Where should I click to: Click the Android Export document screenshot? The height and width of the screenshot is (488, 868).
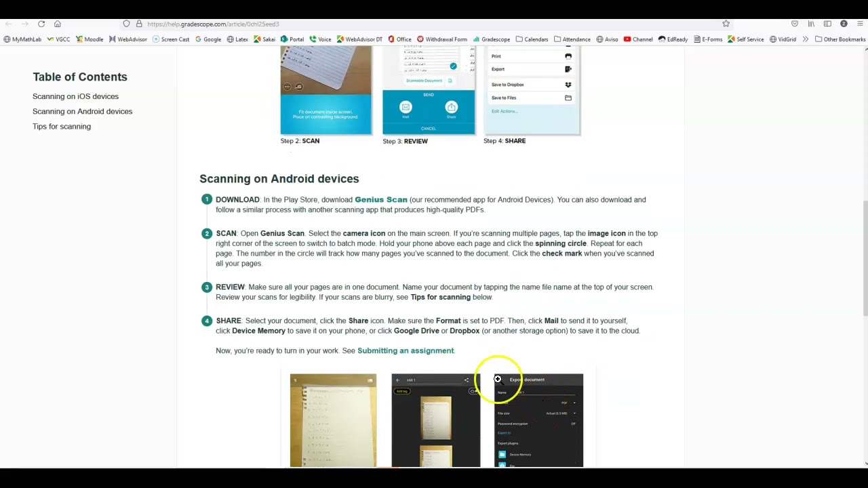coord(538,420)
